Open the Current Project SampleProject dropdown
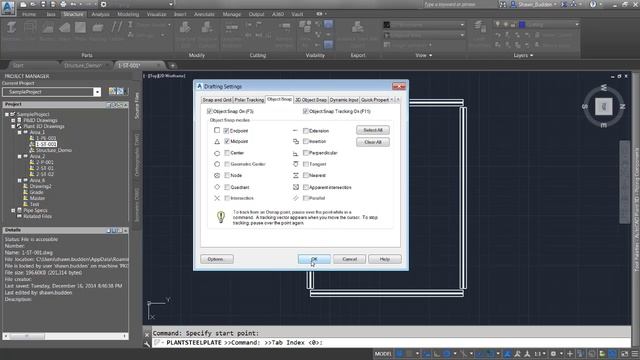Screen dimensions: 640x360 (x=97, y=92)
